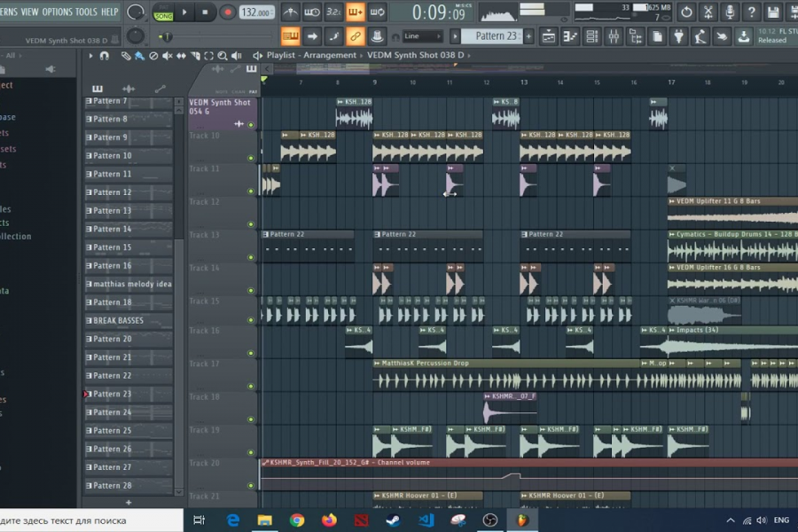Select Pattern 22 in the picker list
The width and height of the screenshot is (798, 532).
tap(129, 376)
